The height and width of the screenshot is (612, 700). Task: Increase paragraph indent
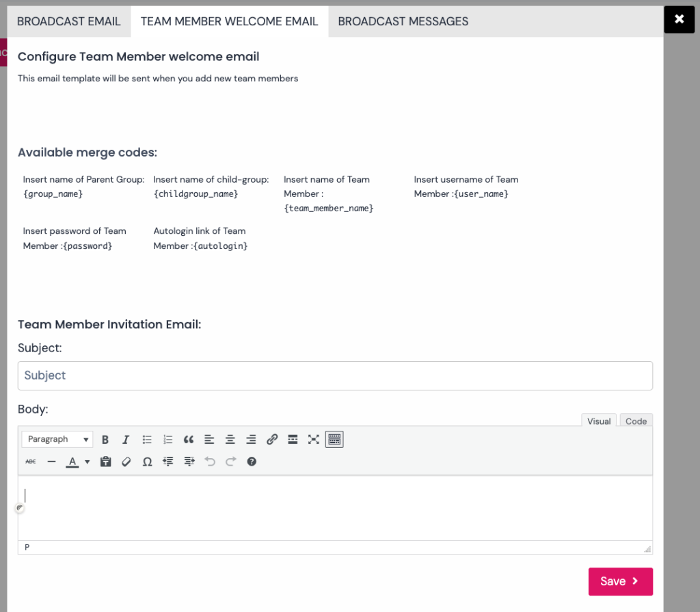(x=189, y=462)
